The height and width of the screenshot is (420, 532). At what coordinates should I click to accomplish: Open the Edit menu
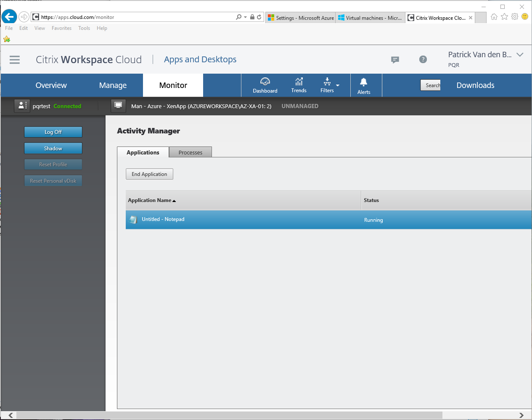tap(24, 28)
